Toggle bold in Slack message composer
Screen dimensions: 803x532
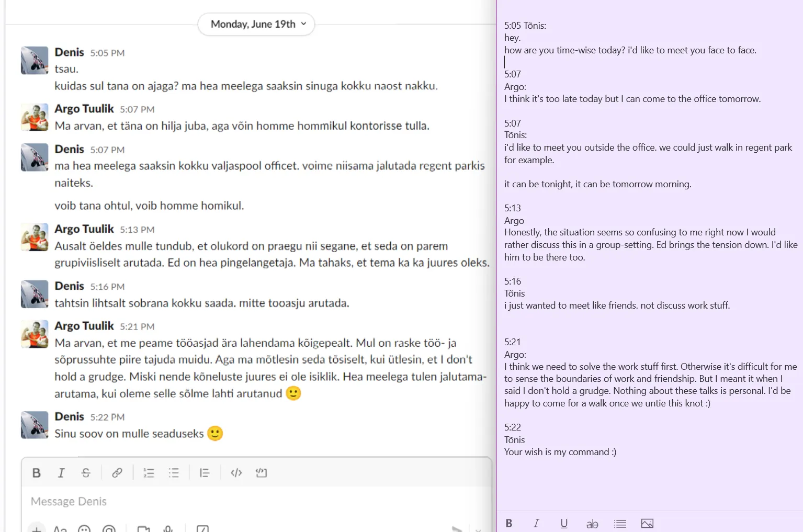(x=37, y=473)
